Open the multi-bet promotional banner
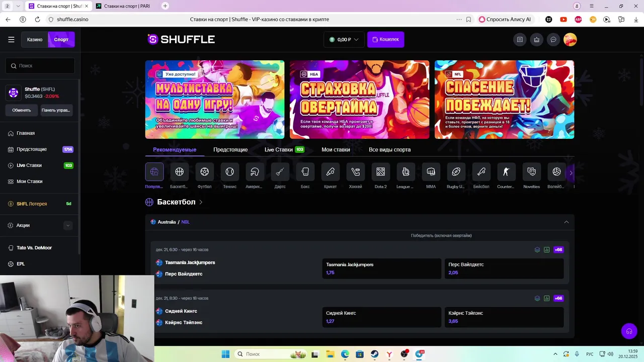The image size is (644, 362). point(215,100)
